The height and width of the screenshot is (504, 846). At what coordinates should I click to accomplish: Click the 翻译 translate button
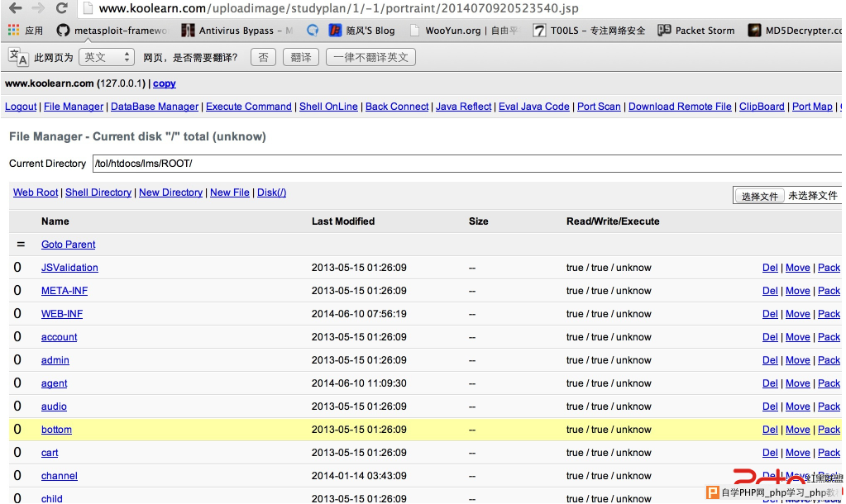pos(300,57)
